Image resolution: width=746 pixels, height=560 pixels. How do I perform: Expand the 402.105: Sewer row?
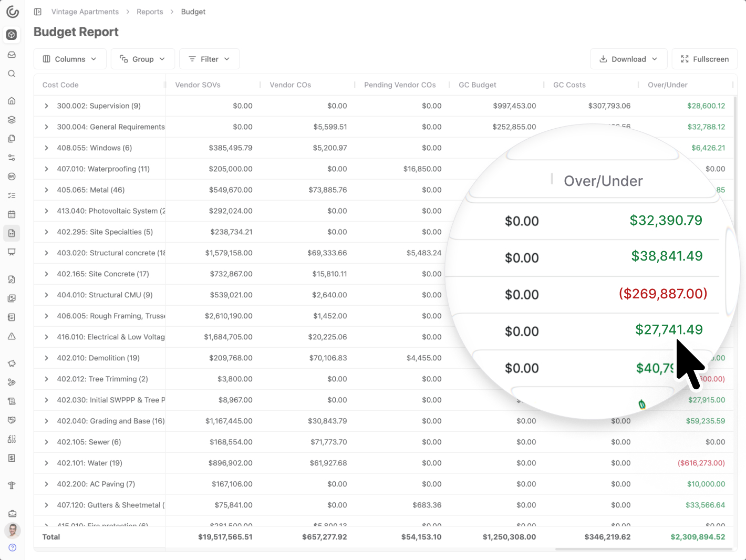tap(46, 442)
